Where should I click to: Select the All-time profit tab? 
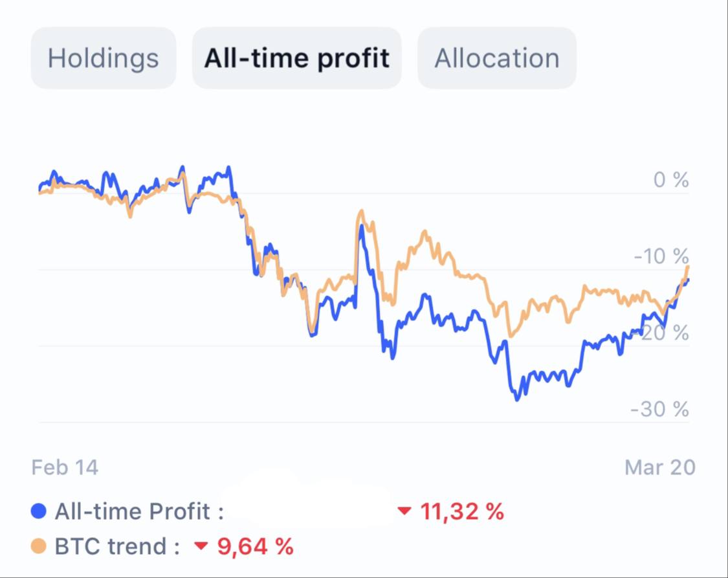(296, 58)
